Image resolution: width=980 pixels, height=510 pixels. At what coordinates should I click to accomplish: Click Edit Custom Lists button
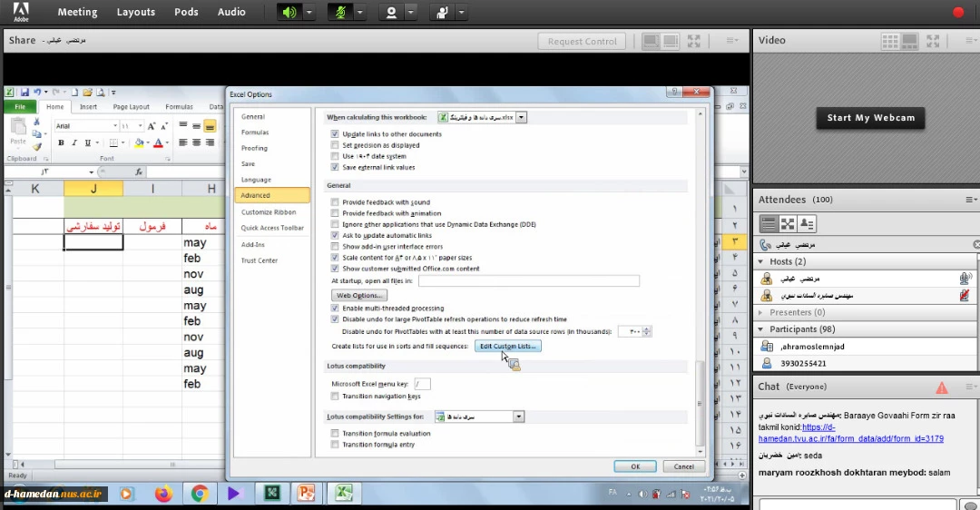coord(507,346)
